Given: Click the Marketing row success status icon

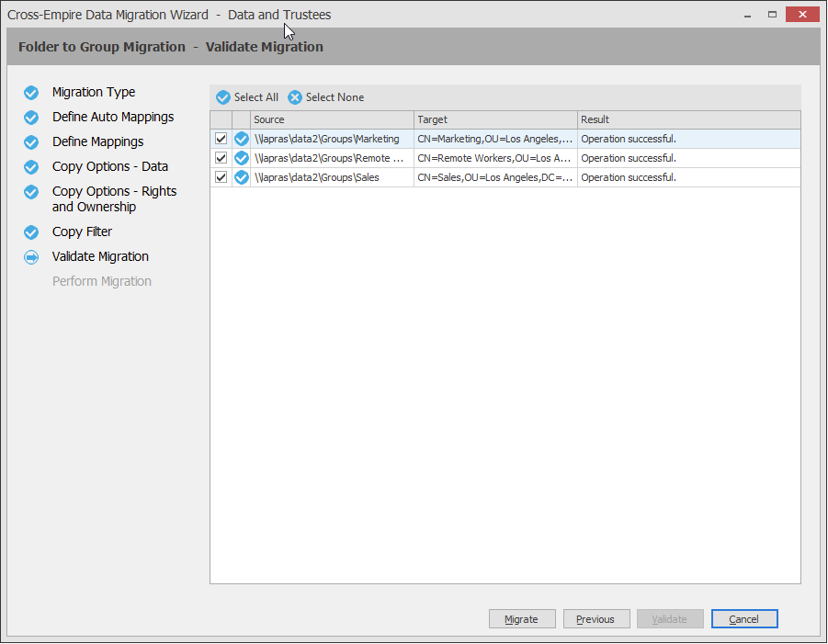Looking at the screenshot, I should click(242, 139).
